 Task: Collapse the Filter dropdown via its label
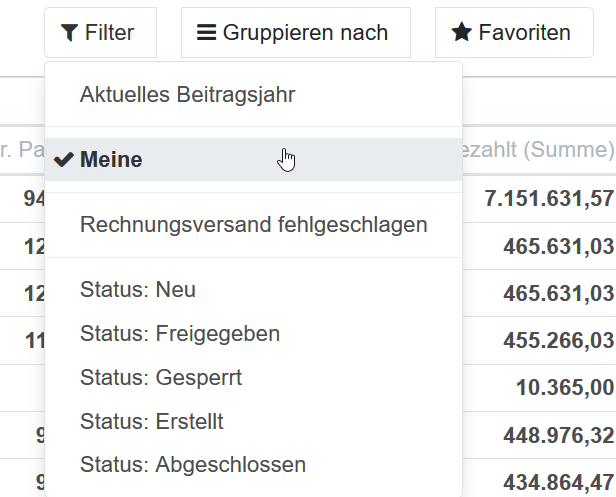[109, 33]
